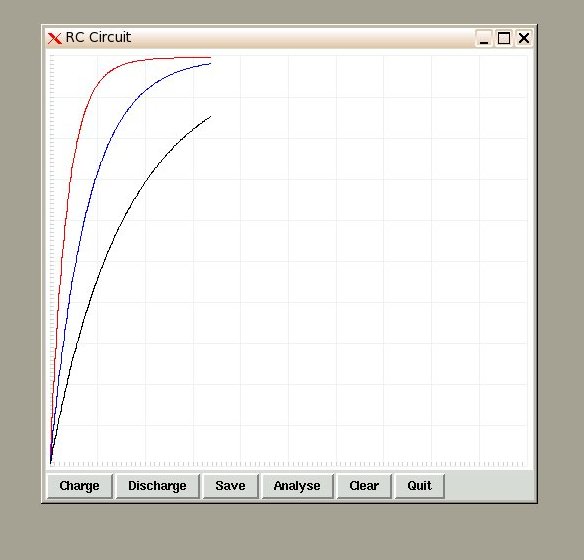This screenshot has height=560, width=584.
Task: Select the end point of the red curve
Action: [210, 57]
